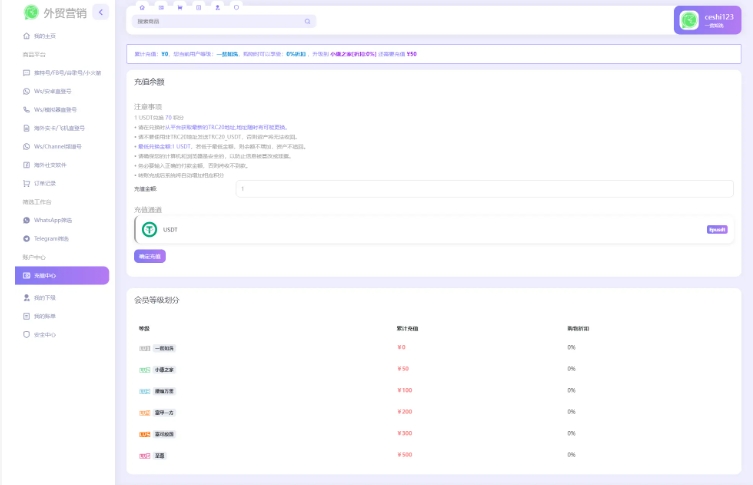Click the 0% discount in the ¥500 row
Screen dimensions: 753x485
click(571, 455)
